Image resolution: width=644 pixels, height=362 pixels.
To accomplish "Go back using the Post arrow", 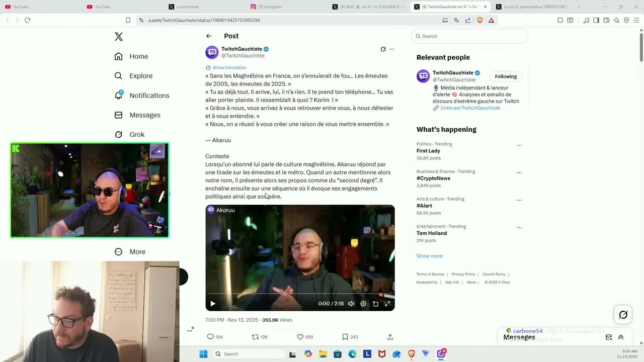I will coord(209,36).
